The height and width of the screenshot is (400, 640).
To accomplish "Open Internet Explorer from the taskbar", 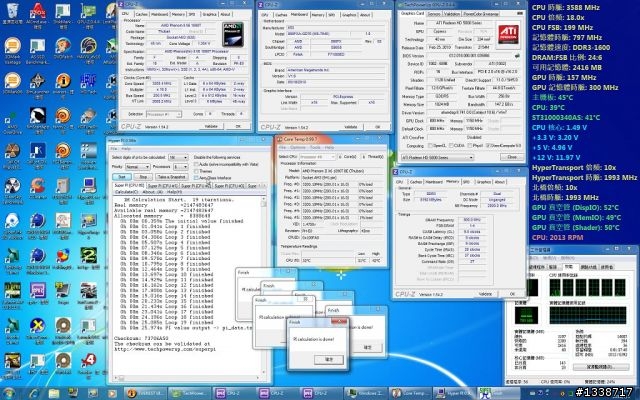I will [x=34, y=393].
